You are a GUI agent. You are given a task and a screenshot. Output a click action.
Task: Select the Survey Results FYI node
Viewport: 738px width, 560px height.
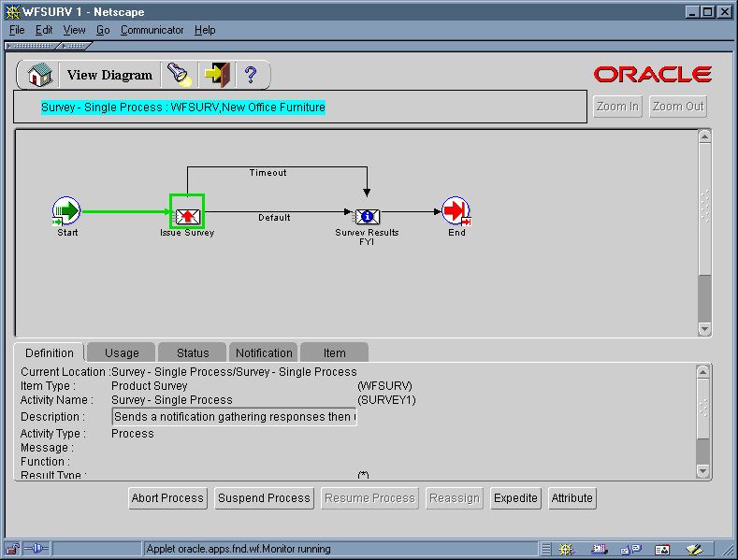367,216
